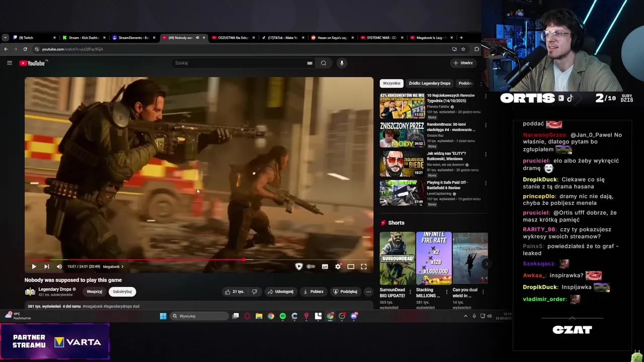Click the Podziękuj thanks button

coord(345,292)
